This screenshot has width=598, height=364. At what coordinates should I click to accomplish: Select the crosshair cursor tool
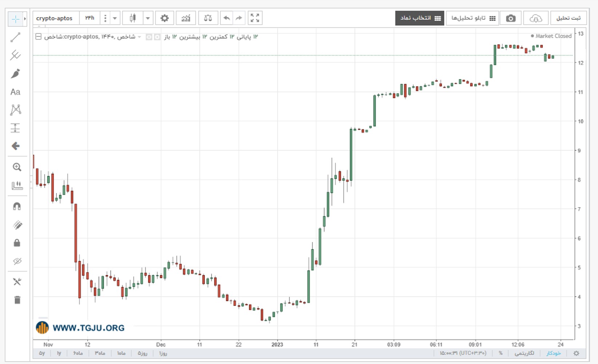(x=15, y=19)
